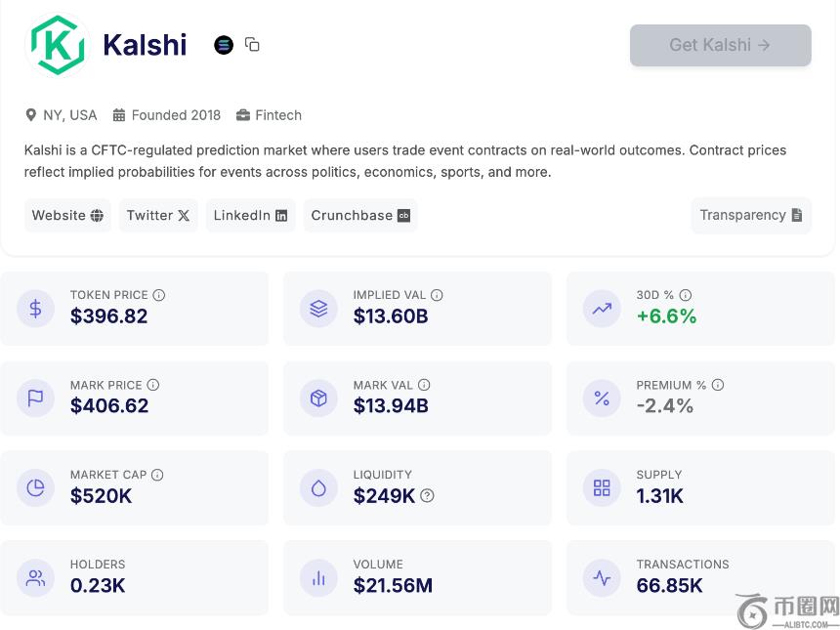Open the Website link
The height and width of the screenshot is (630, 840).
pos(67,216)
